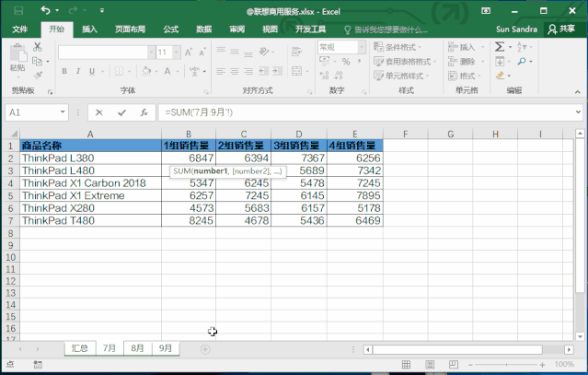Click zoom slider on status bar
Image resolution: width=588 pixels, height=375 pixels.
click(506, 365)
